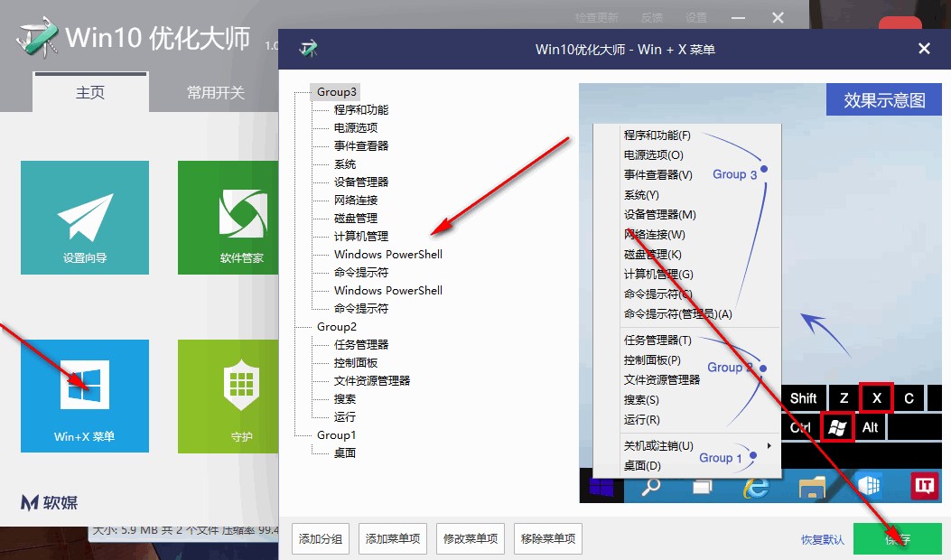Switch to the 常用开关 tab
Image resolution: width=951 pixels, height=560 pixels.
coord(215,92)
